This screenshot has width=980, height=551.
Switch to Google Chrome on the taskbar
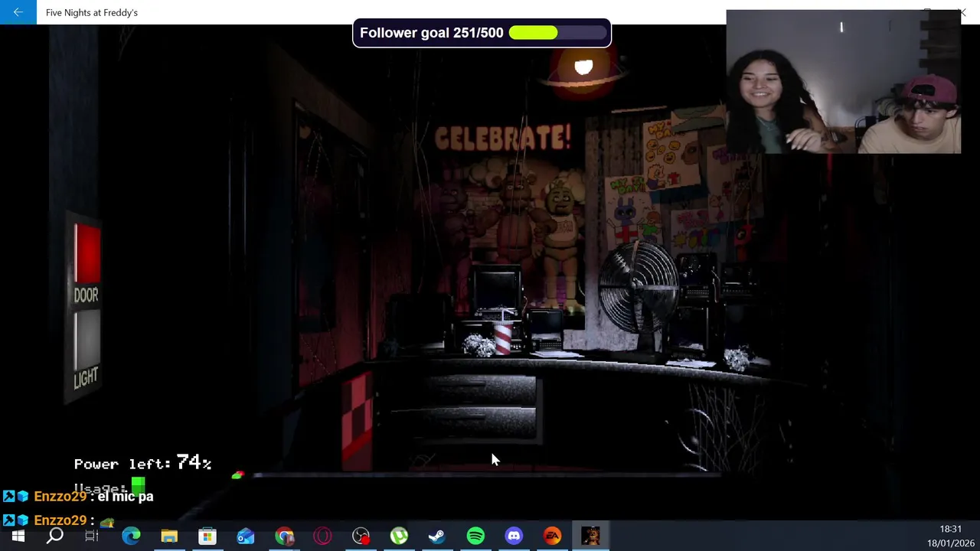(284, 536)
